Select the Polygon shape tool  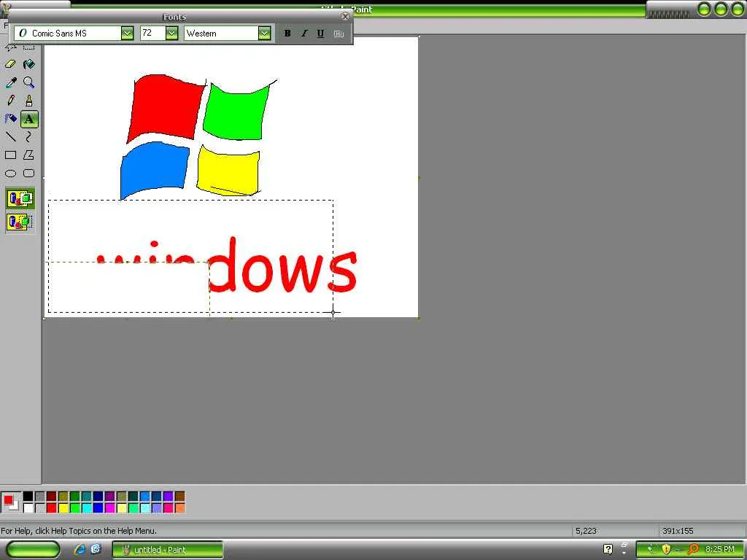(x=29, y=155)
